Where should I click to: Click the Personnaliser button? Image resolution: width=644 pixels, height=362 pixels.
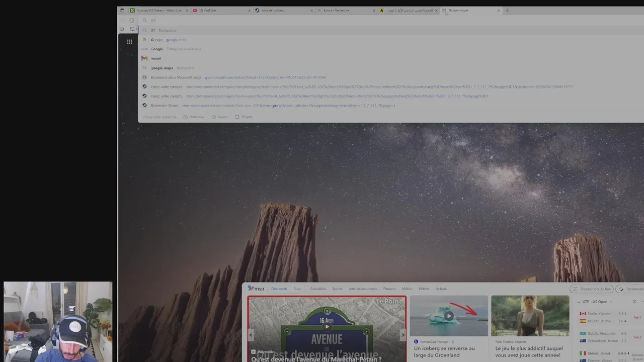click(x=630, y=289)
